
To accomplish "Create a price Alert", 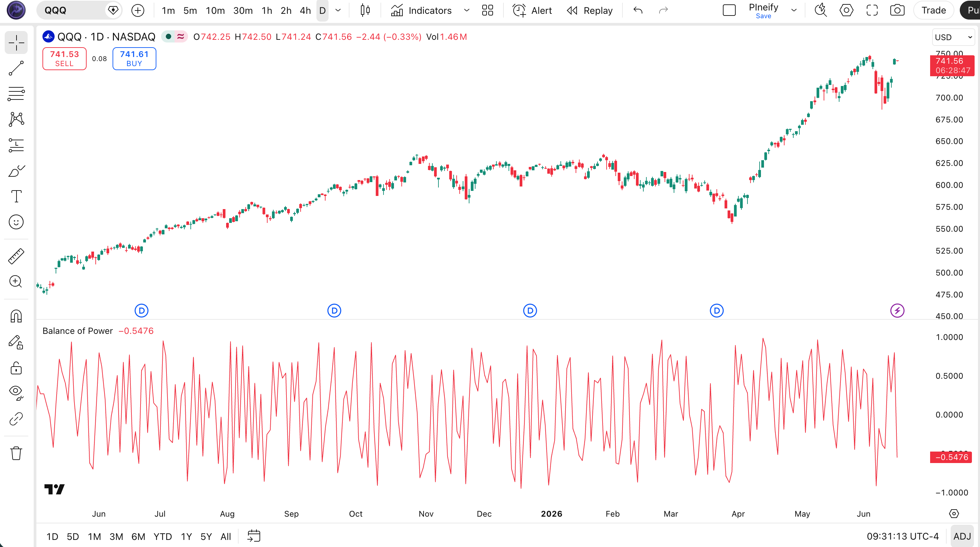I will click(532, 10).
